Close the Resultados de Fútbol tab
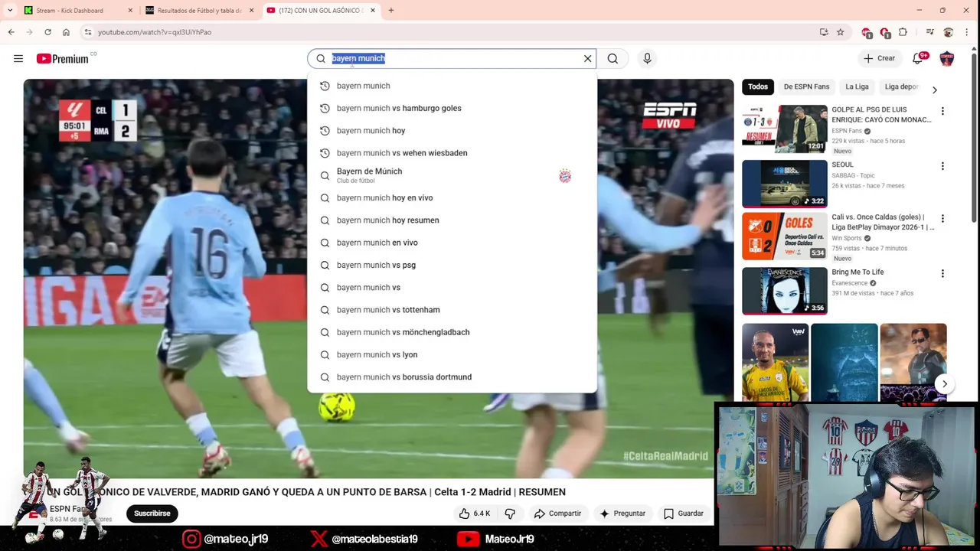 coord(251,10)
